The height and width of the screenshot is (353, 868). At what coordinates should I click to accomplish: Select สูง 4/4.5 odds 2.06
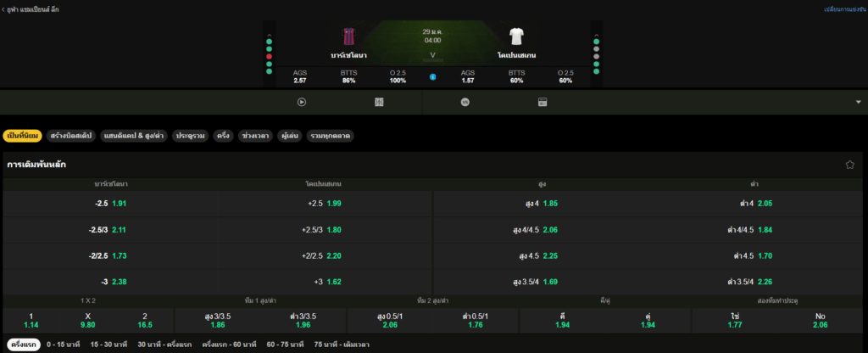(541, 229)
